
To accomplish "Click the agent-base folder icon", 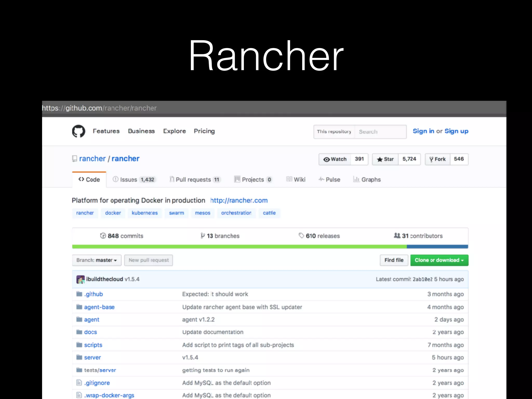I will [79, 307].
